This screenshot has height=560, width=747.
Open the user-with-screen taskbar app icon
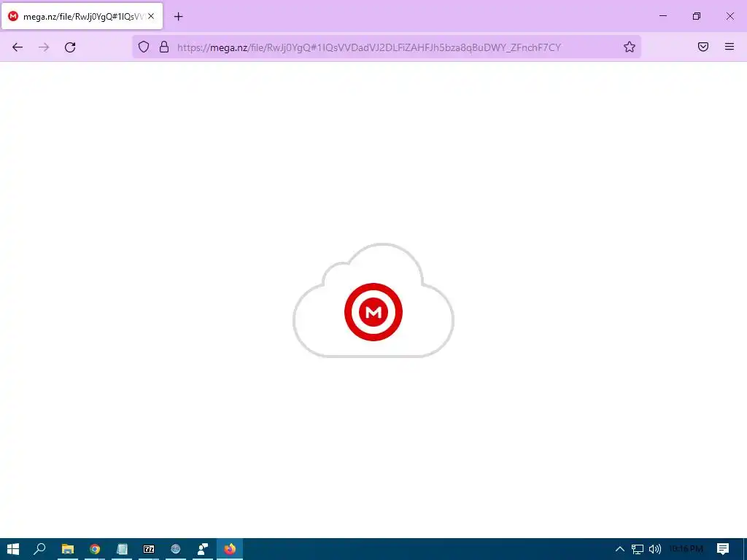[x=203, y=549]
